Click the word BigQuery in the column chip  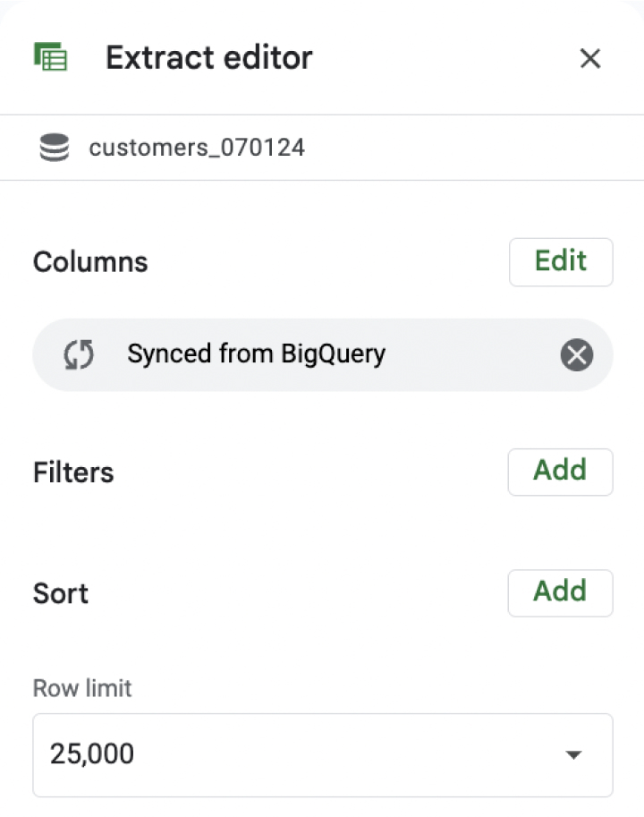pyautogui.click(x=334, y=354)
